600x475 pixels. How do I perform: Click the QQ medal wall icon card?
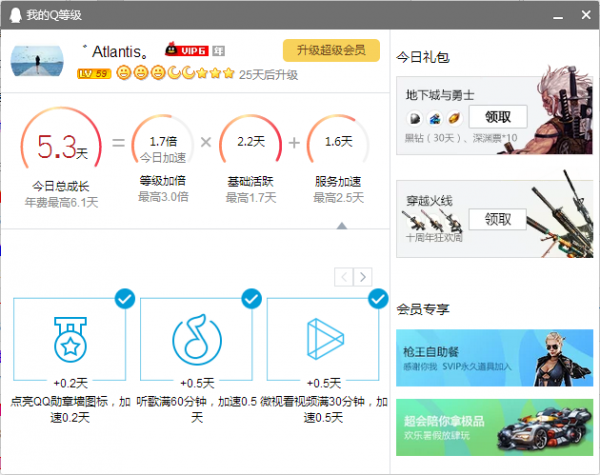pos(70,340)
